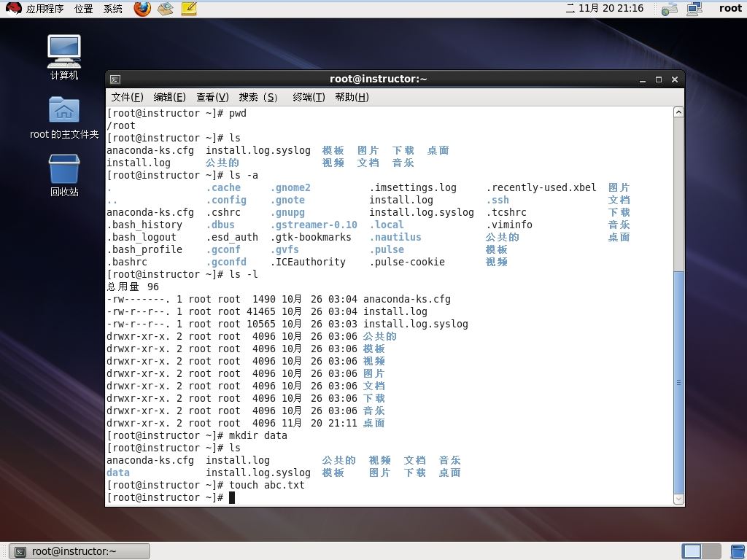The width and height of the screenshot is (747, 560).
Task: Click the terminal scrollbar up arrow
Action: (679, 112)
